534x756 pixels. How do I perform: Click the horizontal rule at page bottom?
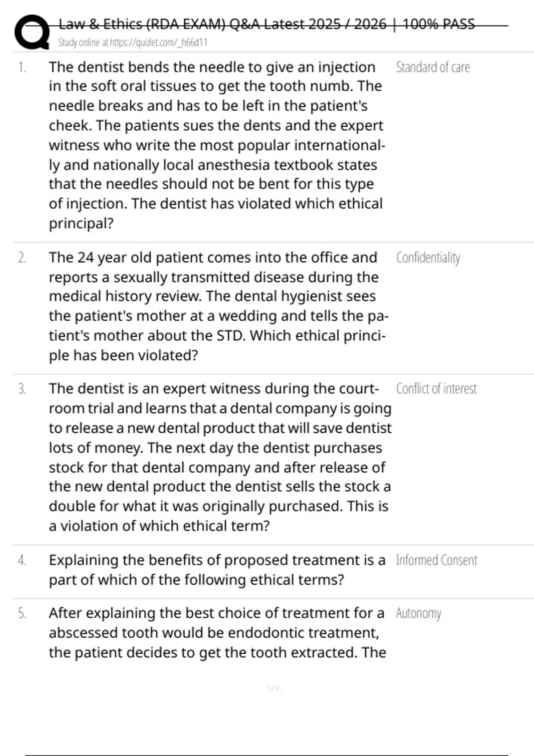pyautogui.click(x=267, y=755)
